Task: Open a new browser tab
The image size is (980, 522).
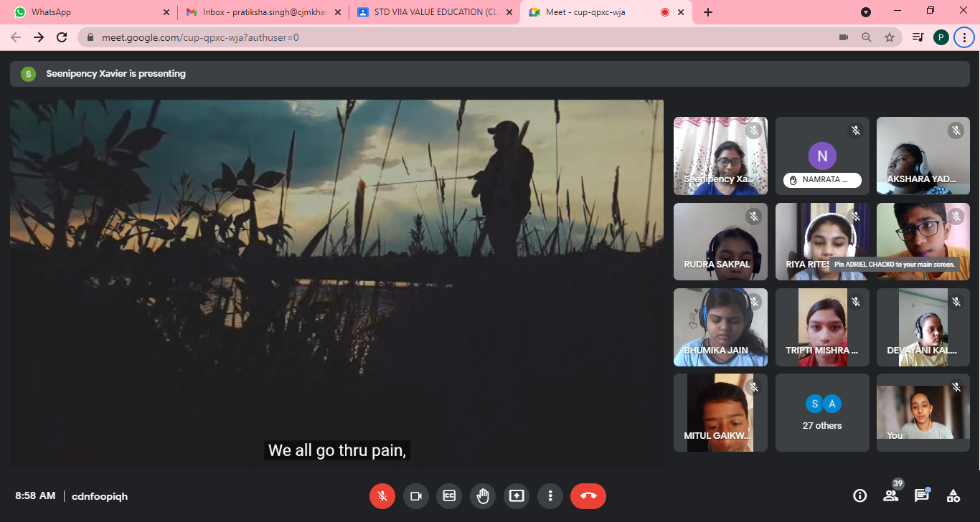Action: (708, 12)
